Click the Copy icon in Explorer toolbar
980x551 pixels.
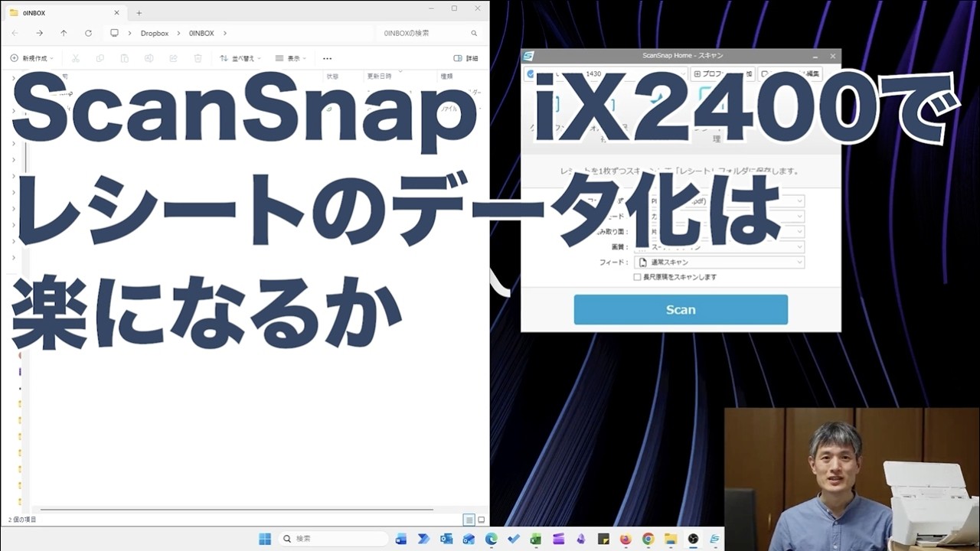(100, 58)
